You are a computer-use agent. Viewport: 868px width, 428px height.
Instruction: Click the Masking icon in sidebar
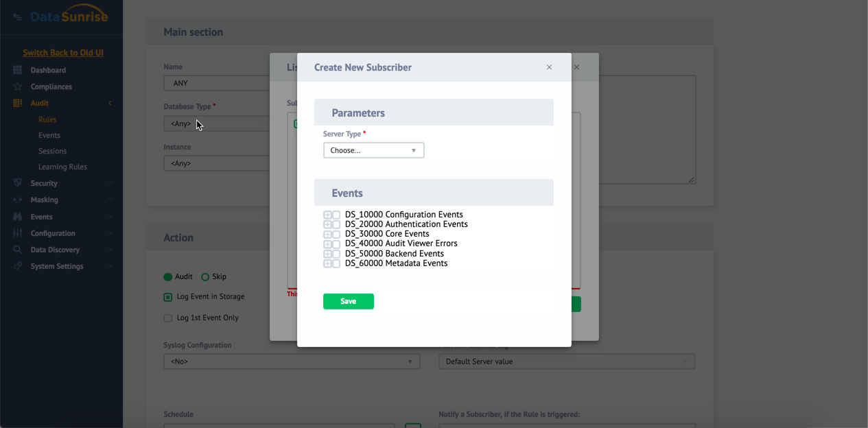pyautogui.click(x=18, y=200)
